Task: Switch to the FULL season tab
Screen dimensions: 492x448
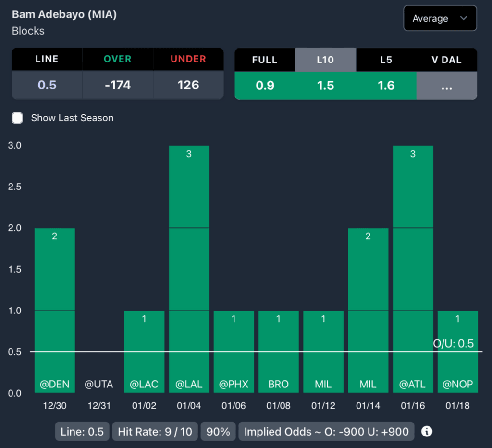Action: [265, 60]
